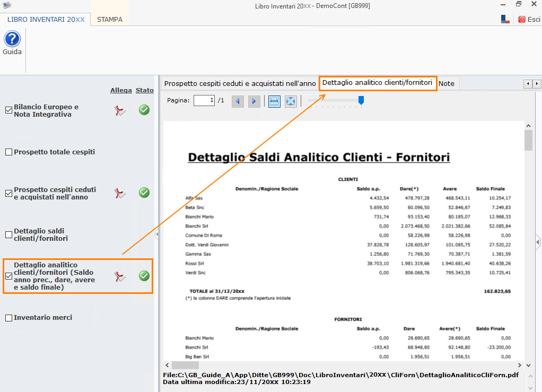
Task: Click the fit-to-window zoom icon
Action: pyautogui.click(x=291, y=101)
